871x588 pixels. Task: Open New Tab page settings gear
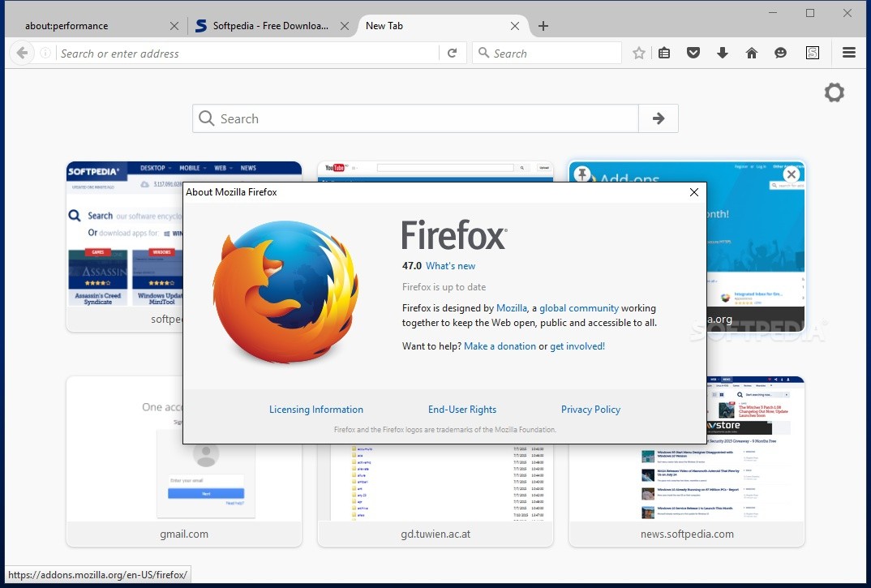click(x=835, y=92)
